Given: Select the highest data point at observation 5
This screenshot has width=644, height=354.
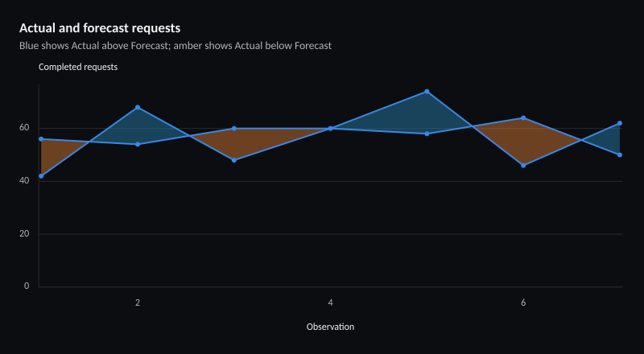Looking at the screenshot, I should click(x=427, y=92).
